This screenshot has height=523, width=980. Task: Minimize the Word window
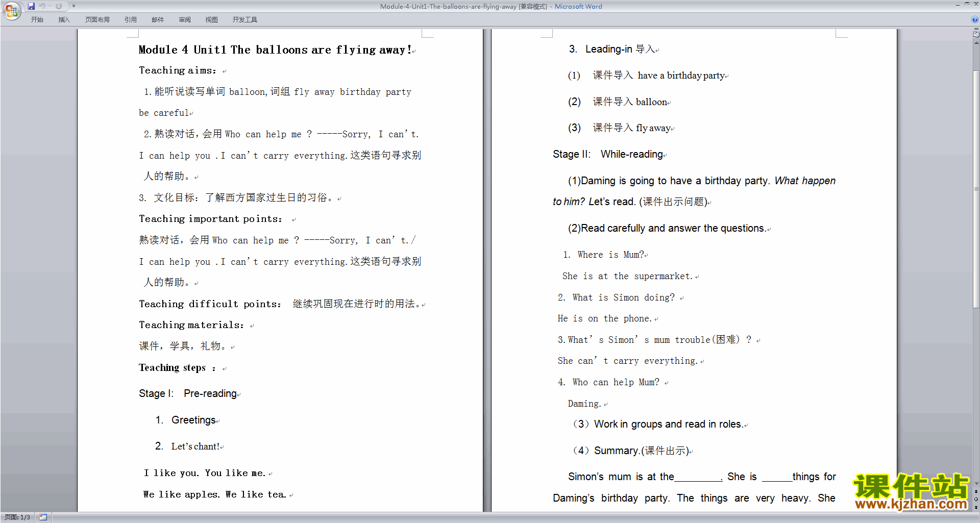958,5
